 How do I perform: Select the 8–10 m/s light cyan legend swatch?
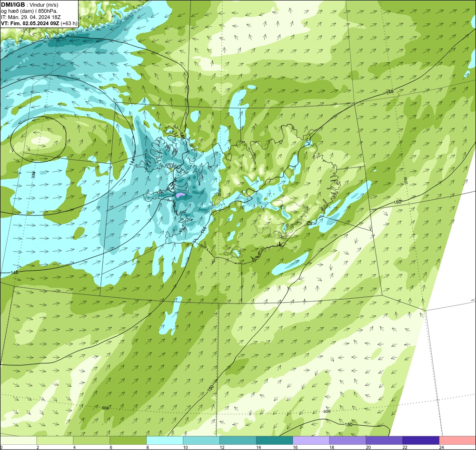point(165,440)
